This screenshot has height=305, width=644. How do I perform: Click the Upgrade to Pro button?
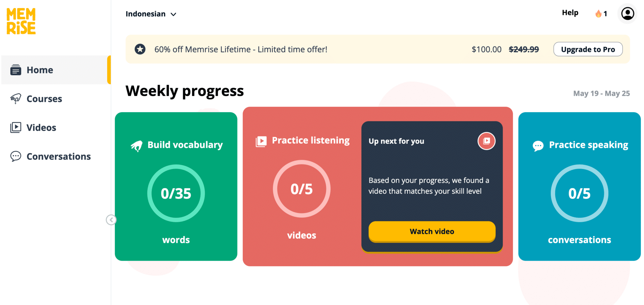pos(588,49)
